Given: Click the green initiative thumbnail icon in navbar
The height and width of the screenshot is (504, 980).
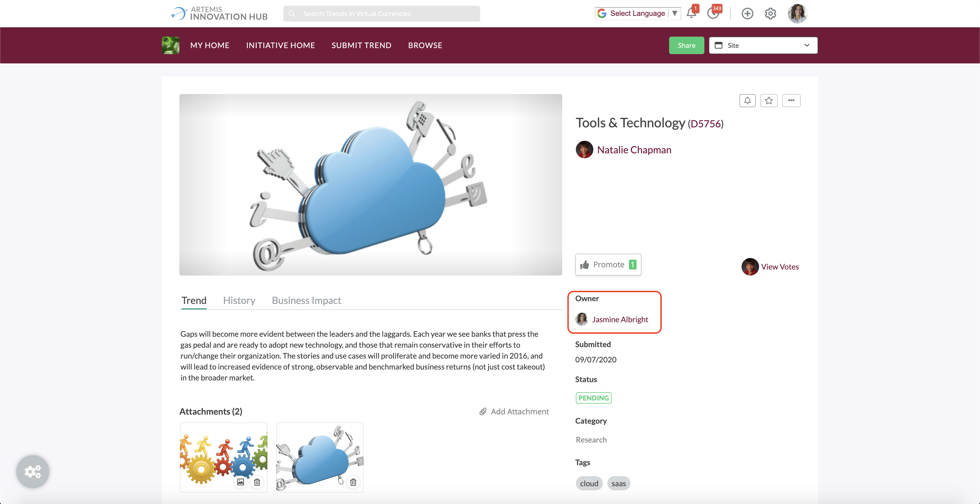Looking at the screenshot, I should click(170, 45).
